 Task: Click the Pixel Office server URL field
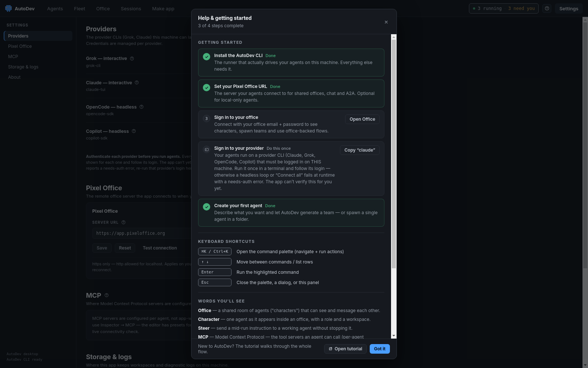142,233
